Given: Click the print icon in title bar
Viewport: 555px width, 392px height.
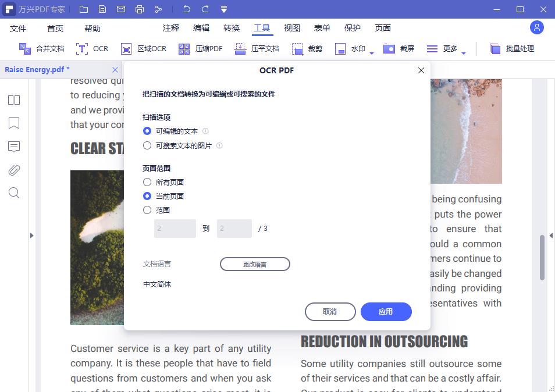Looking at the screenshot, I should 140,9.
